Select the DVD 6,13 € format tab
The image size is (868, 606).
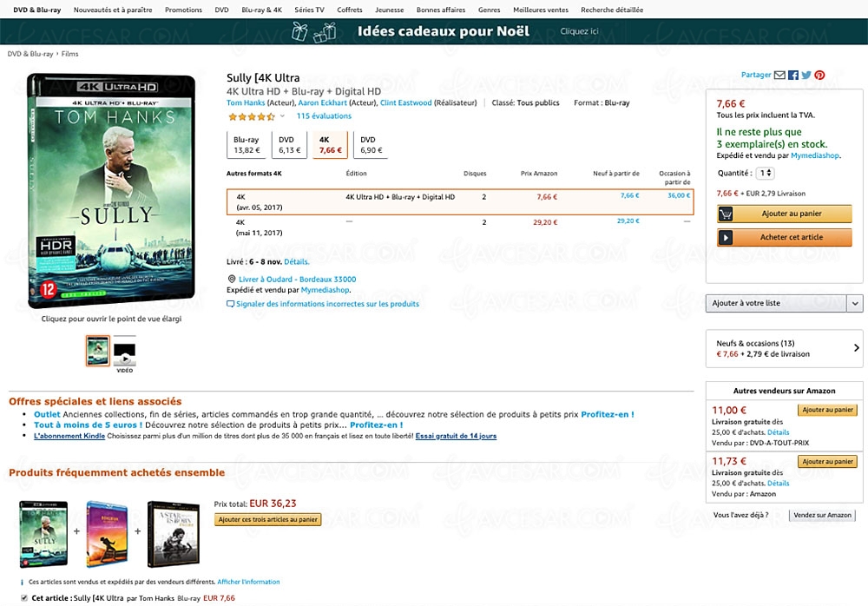point(290,145)
